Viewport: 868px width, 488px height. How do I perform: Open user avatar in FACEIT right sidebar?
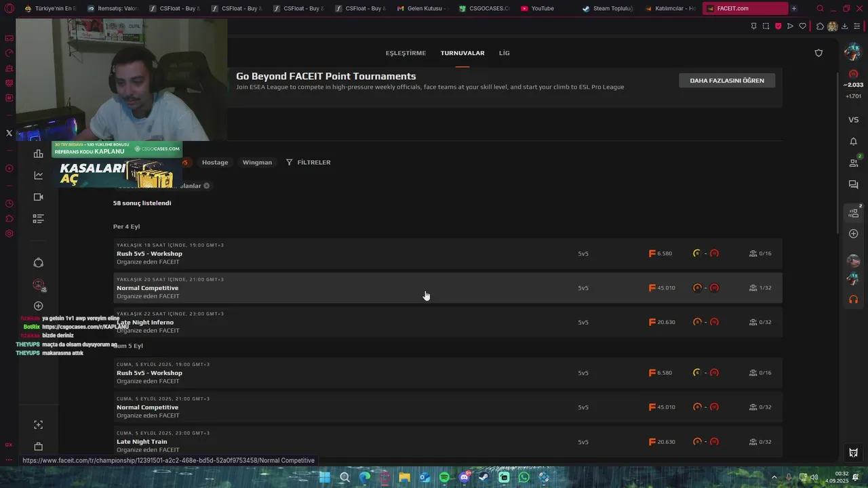point(853,52)
